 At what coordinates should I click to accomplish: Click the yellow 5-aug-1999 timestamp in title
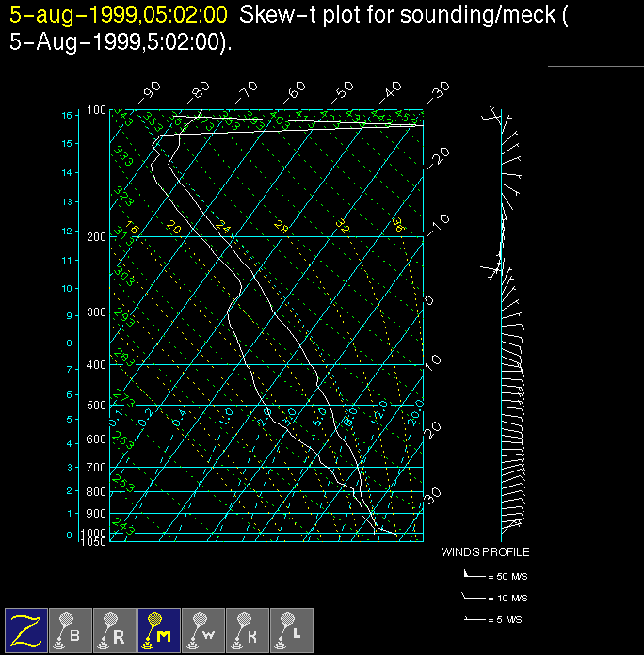pyautogui.click(x=118, y=14)
